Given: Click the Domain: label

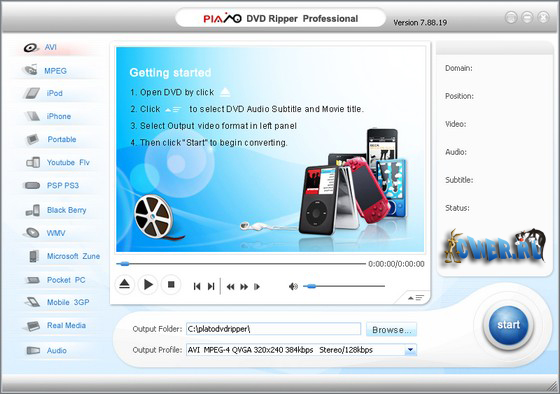Looking at the screenshot, I should click(x=459, y=68).
